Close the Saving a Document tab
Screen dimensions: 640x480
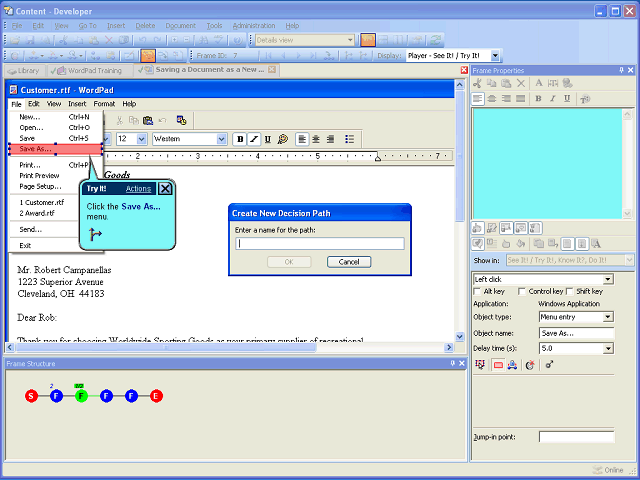click(272, 69)
